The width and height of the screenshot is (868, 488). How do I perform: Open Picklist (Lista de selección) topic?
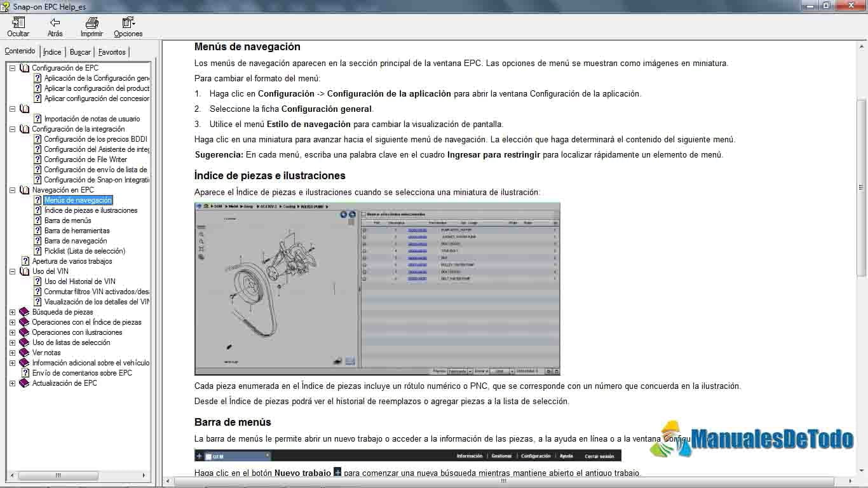tap(85, 251)
